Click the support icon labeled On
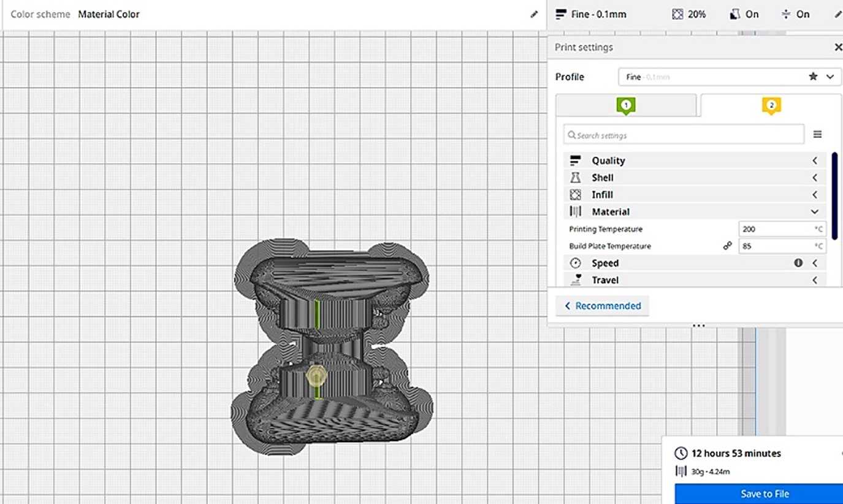Screen dimensions: 843x504 pyautogui.click(x=734, y=14)
